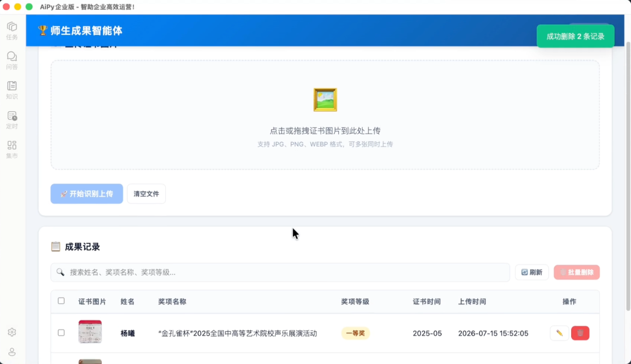Toggle the select-all checkbox in the table header
631x364 pixels.
61,301
